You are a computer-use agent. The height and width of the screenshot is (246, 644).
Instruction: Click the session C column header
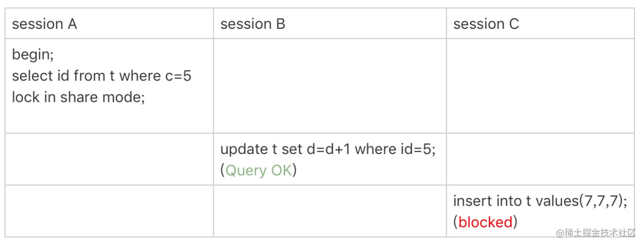tap(486, 24)
